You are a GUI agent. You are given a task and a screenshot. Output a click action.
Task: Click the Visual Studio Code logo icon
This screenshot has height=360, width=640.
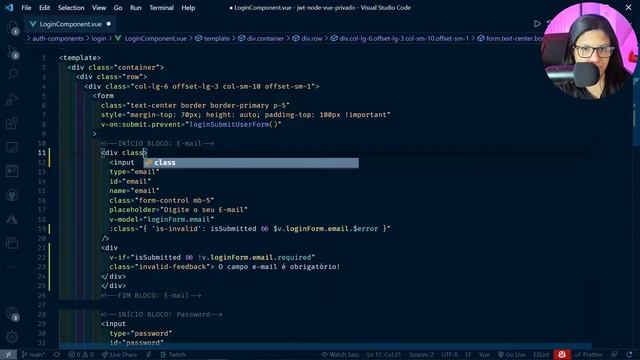coord(9,8)
